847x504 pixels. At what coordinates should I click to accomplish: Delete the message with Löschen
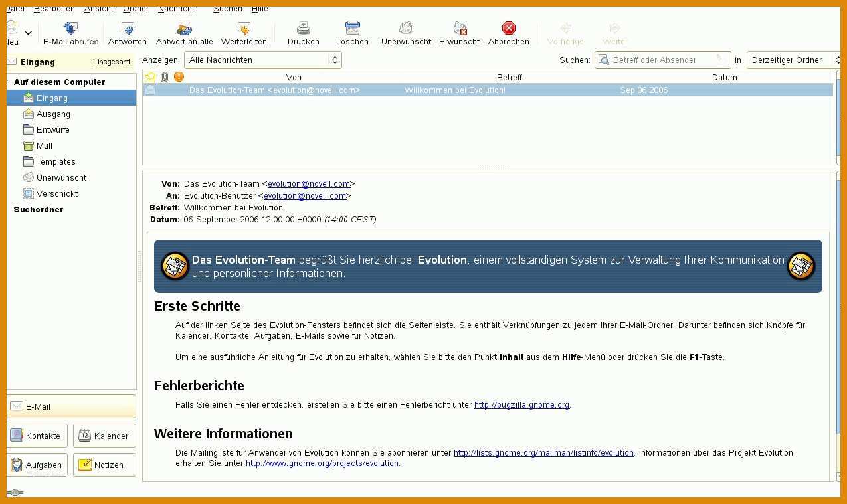tap(352, 28)
